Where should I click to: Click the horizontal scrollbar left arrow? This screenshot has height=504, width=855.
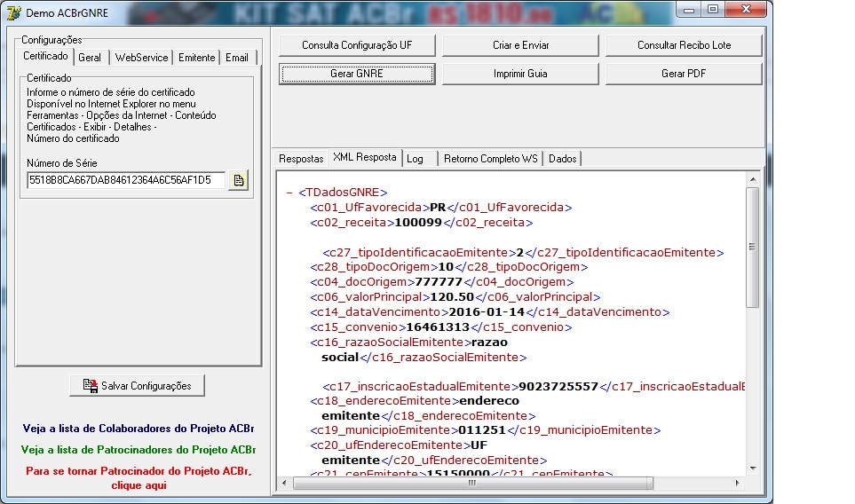tap(284, 483)
